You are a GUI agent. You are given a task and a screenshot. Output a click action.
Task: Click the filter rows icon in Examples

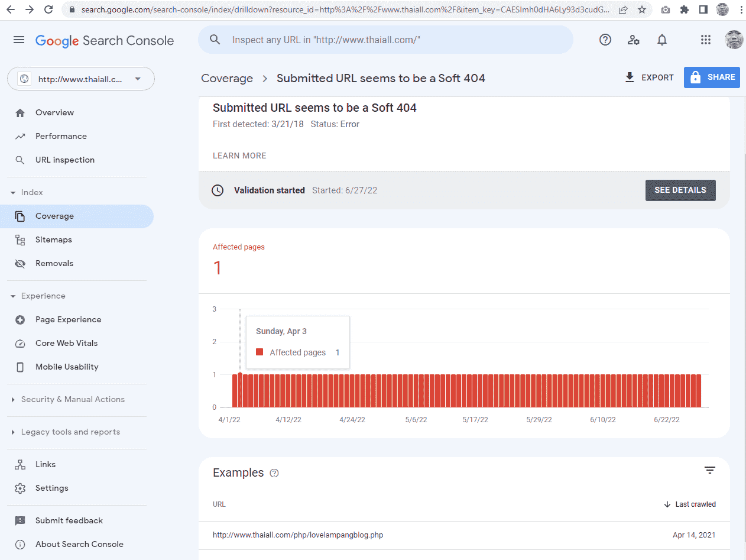pyautogui.click(x=709, y=470)
